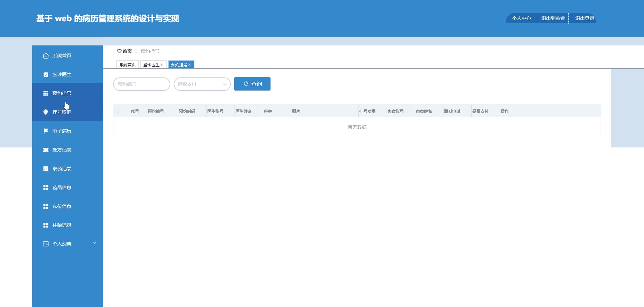Open 个人中心 in the header
Viewport: 644px width, 307px height.
[x=522, y=18]
